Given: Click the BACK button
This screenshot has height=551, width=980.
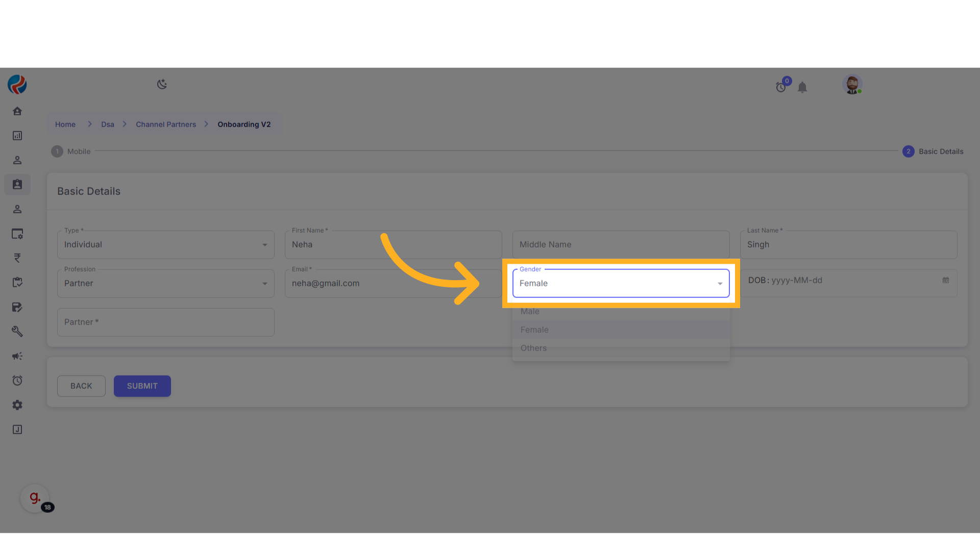Looking at the screenshot, I should (x=81, y=386).
